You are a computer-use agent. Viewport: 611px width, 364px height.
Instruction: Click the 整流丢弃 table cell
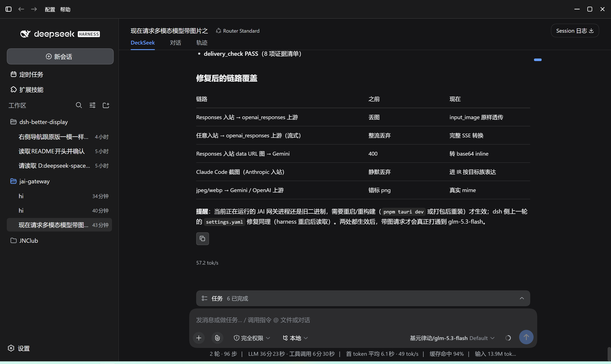379,135
